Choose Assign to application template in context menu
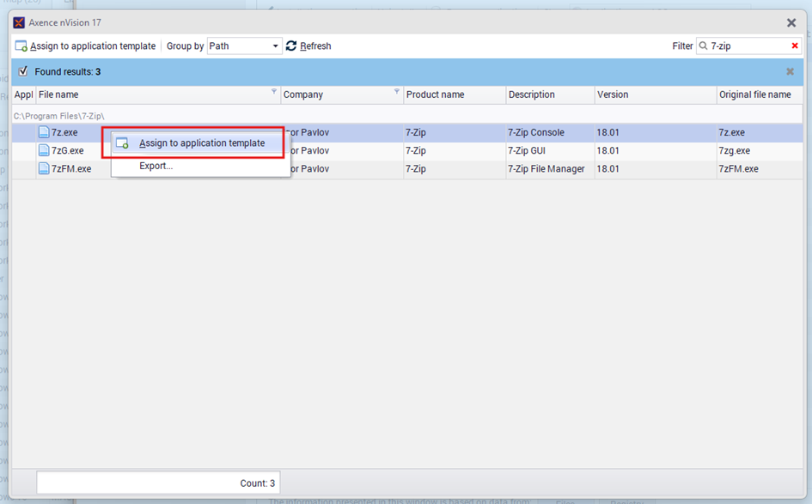Image resolution: width=812 pixels, height=504 pixels. click(201, 143)
